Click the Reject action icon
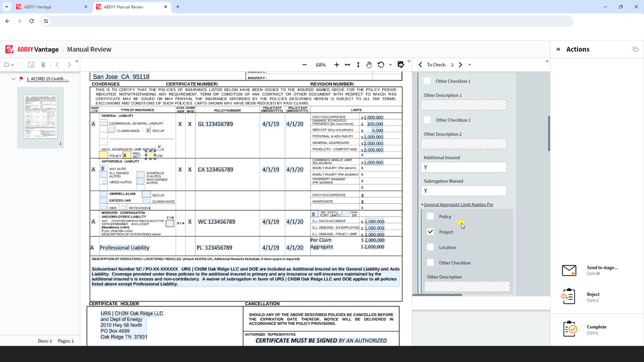Viewport: 644px width, 362px height. [x=568, y=297]
